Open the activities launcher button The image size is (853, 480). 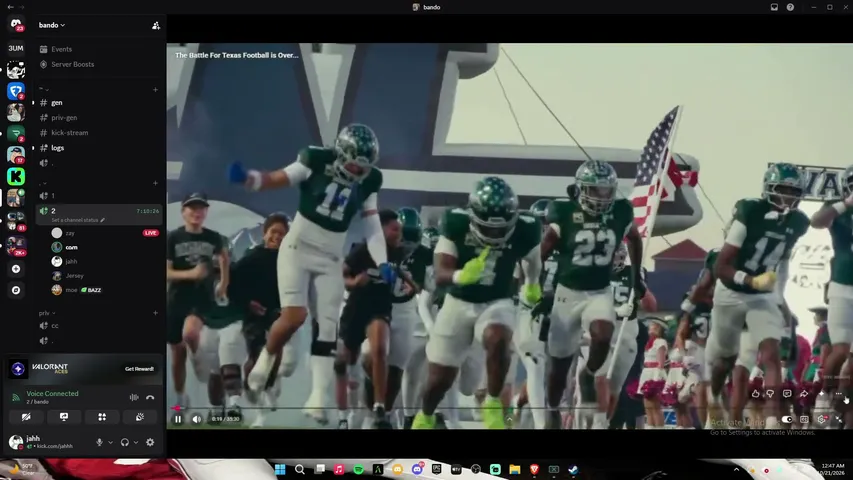point(102,417)
